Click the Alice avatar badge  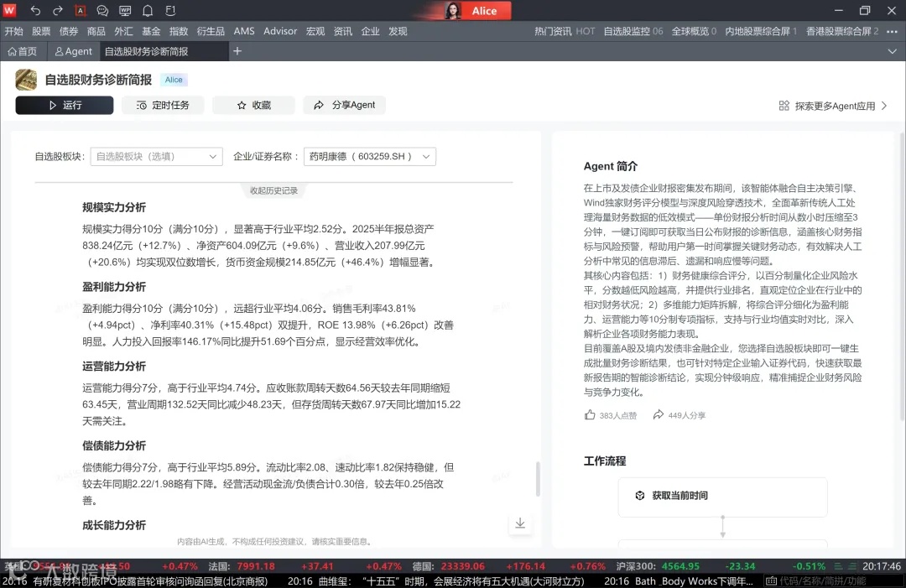point(477,10)
